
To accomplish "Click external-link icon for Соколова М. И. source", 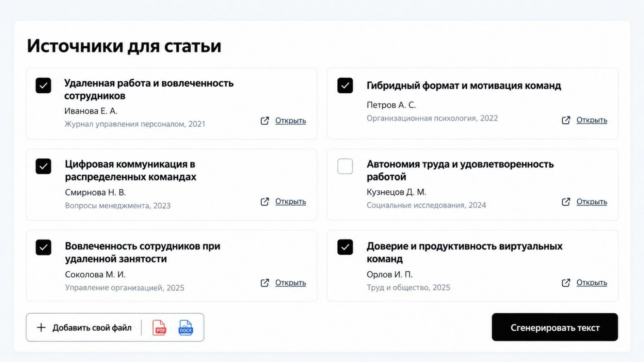I will (265, 283).
